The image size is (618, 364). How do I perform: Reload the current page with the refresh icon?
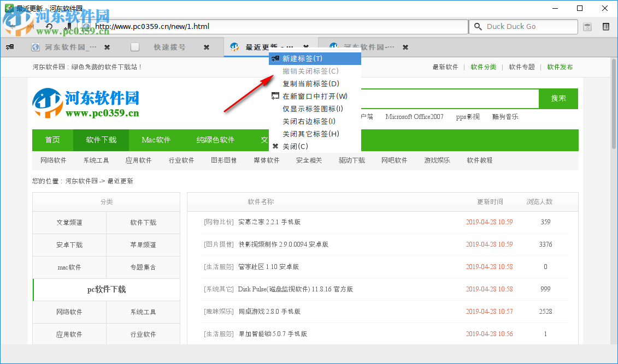pos(49,26)
